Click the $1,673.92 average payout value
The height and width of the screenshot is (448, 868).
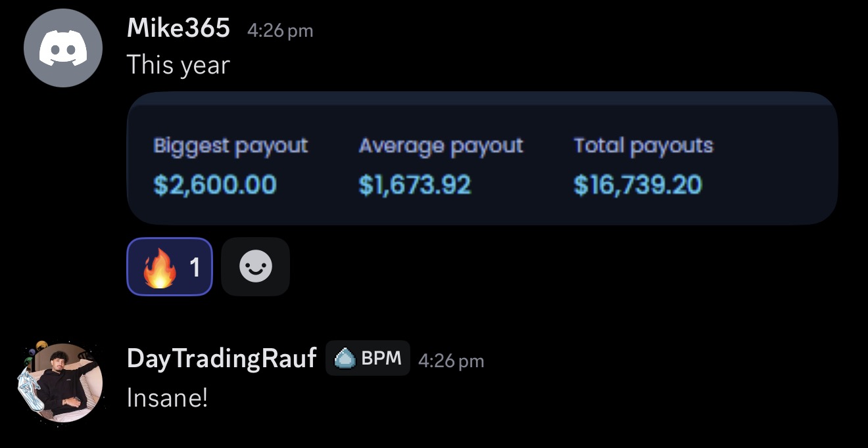coord(415,185)
